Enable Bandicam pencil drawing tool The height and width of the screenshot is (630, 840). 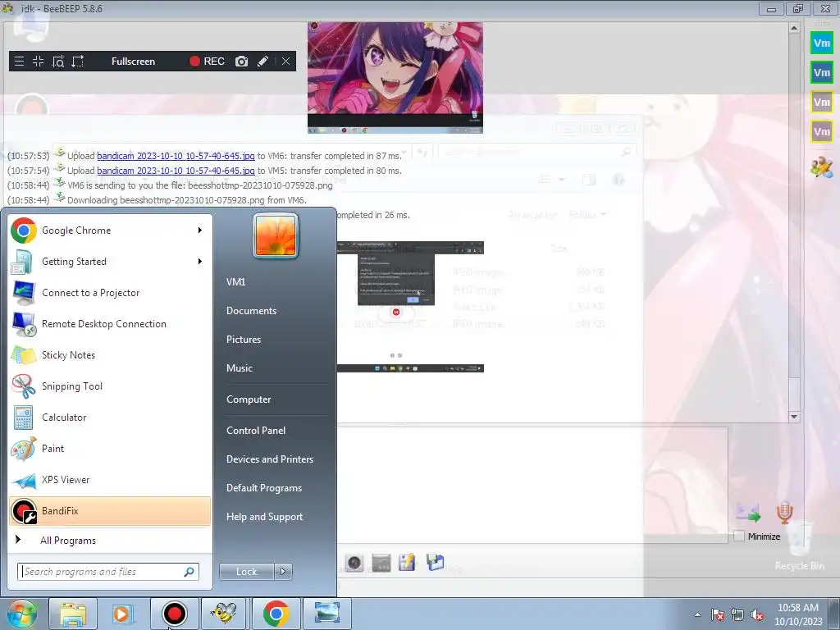tap(262, 61)
